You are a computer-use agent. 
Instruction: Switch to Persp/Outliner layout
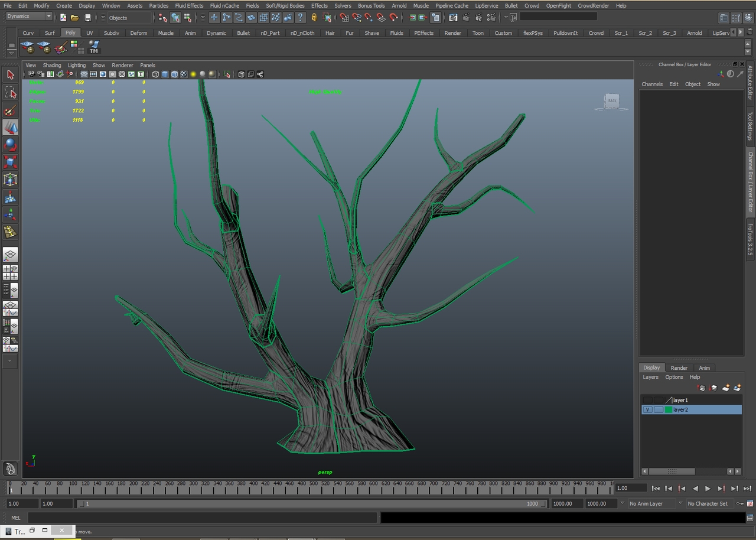tap(10, 290)
